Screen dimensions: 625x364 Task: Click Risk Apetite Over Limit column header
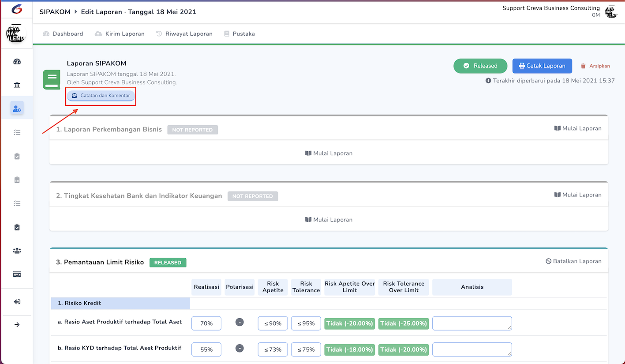pos(350,287)
